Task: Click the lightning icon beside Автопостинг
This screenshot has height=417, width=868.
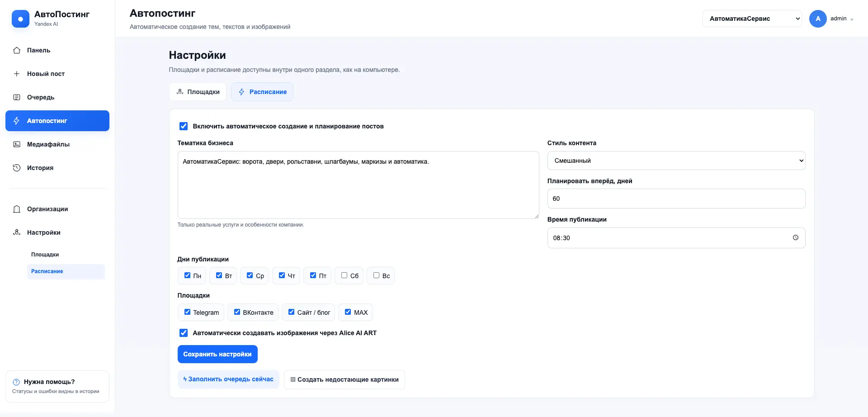Action: [x=17, y=121]
